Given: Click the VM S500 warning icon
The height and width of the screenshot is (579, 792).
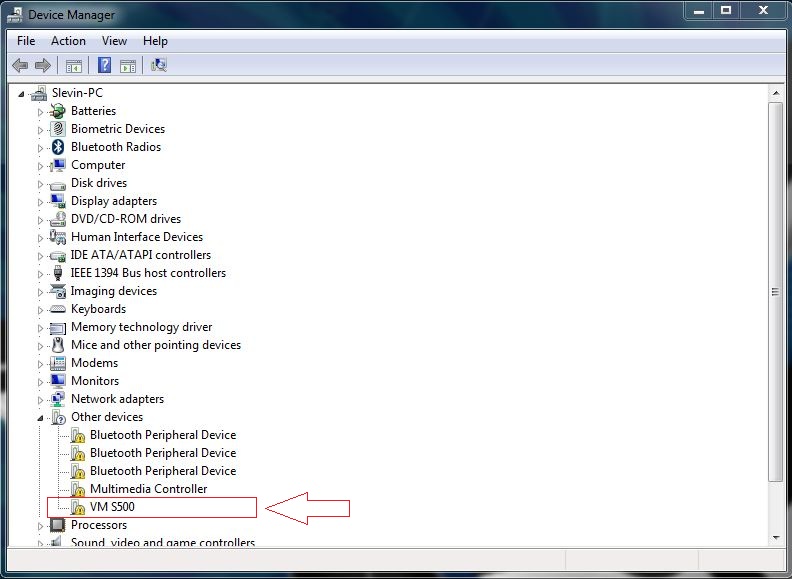Looking at the screenshot, I should point(78,507).
